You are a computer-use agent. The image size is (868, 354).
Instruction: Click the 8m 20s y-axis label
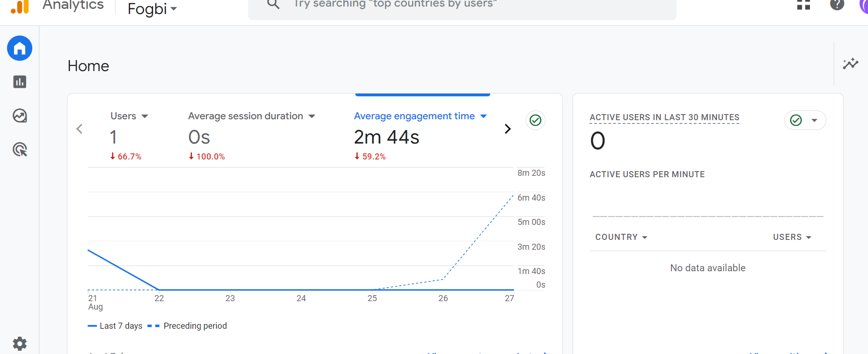(x=531, y=173)
